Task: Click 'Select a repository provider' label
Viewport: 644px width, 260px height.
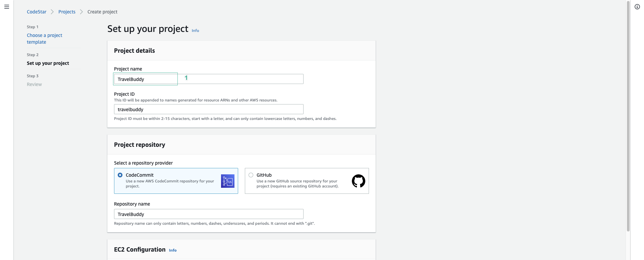Action: pyautogui.click(x=143, y=163)
